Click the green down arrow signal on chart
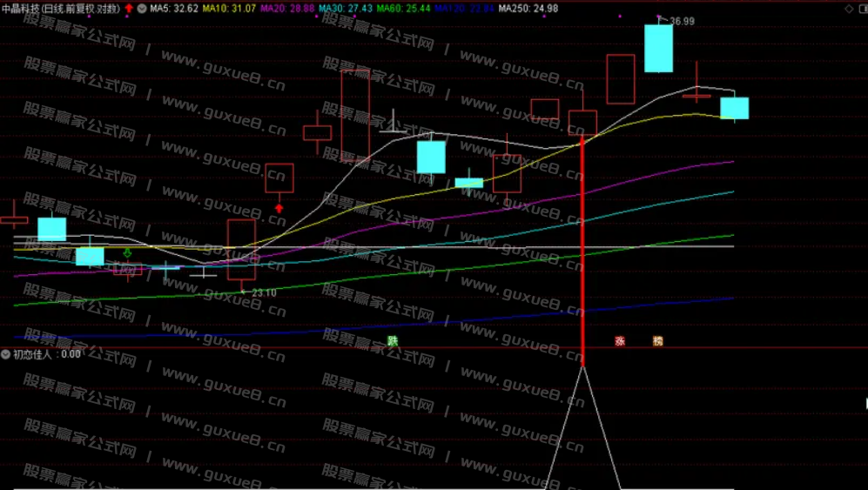 tap(128, 253)
